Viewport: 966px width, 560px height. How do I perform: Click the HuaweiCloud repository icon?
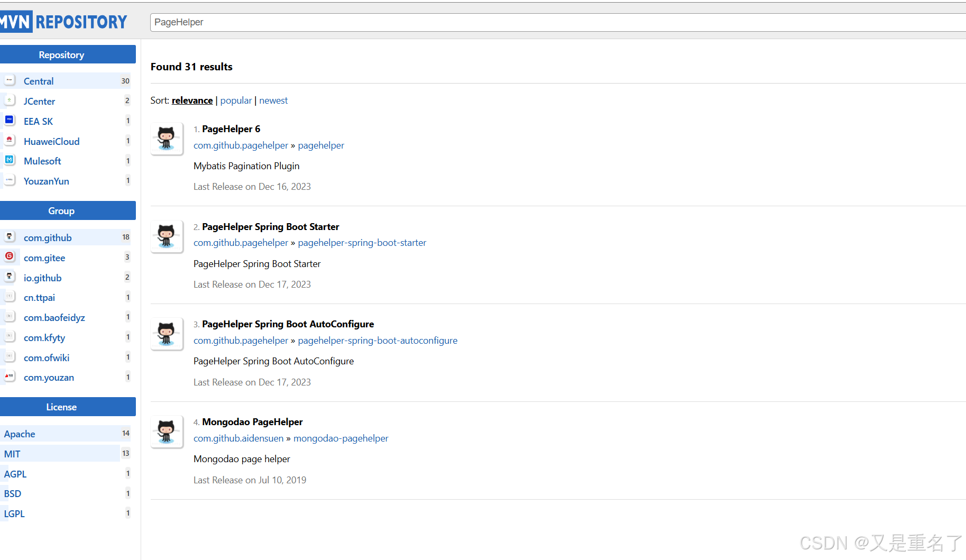click(10, 141)
